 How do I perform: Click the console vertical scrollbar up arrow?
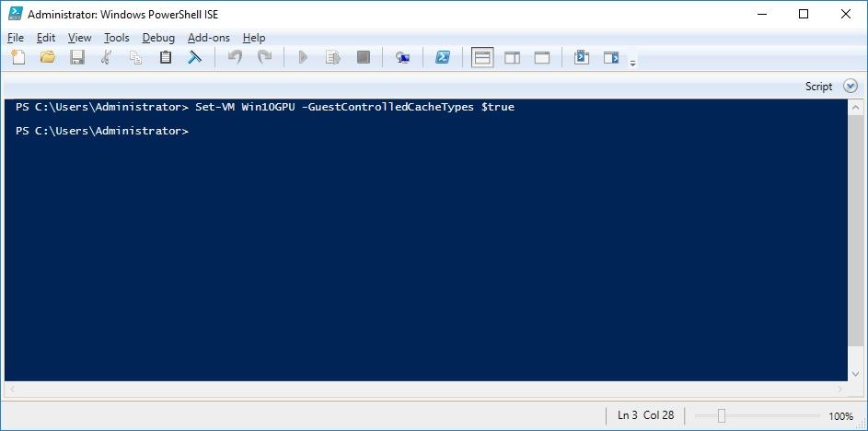[855, 106]
